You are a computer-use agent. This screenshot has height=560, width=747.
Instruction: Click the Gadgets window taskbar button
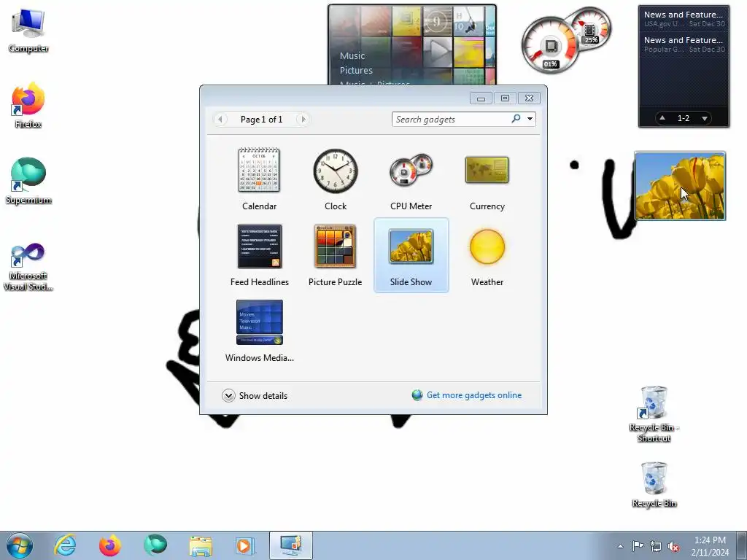(x=290, y=545)
